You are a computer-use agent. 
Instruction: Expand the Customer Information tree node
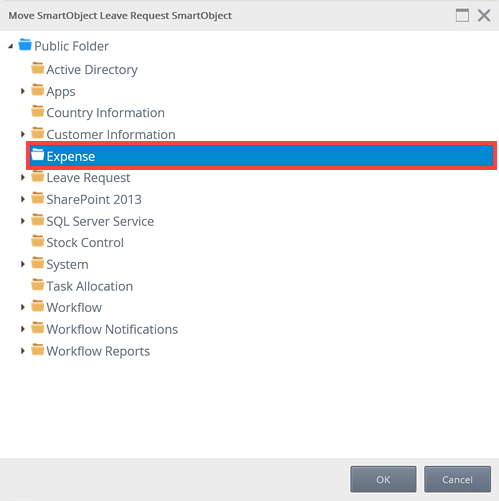coord(23,134)
